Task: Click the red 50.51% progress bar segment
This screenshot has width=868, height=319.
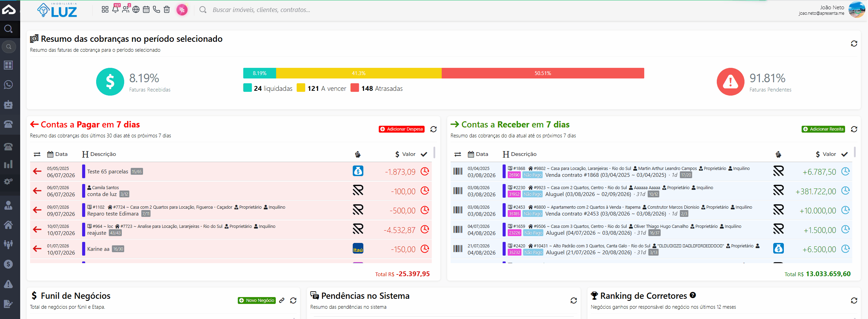Action: click(543, 73)
